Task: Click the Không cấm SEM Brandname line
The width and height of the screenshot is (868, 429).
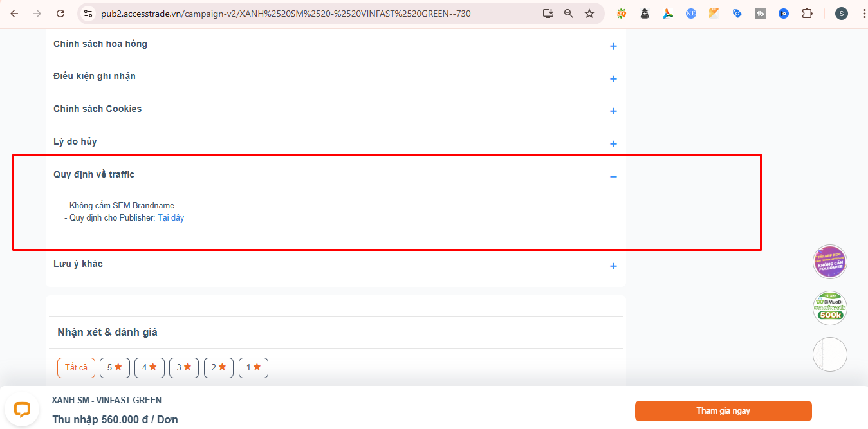Action: [x=119, y=206]
